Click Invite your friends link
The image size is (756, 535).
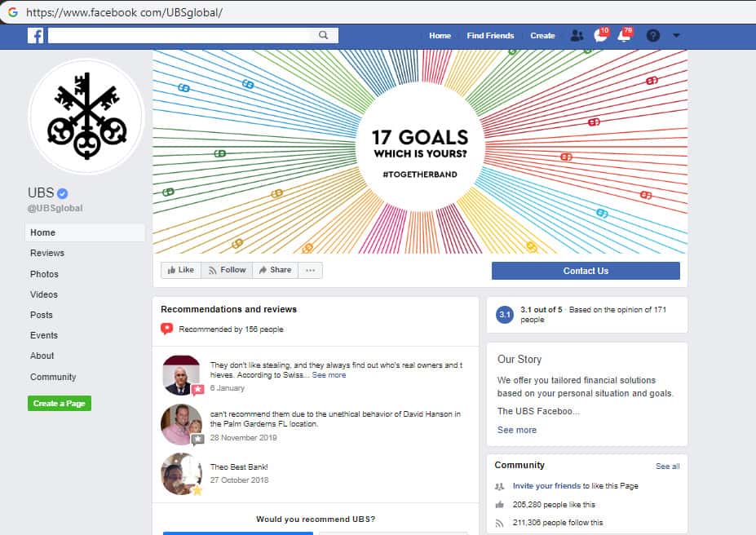click(x=546, y=486)
